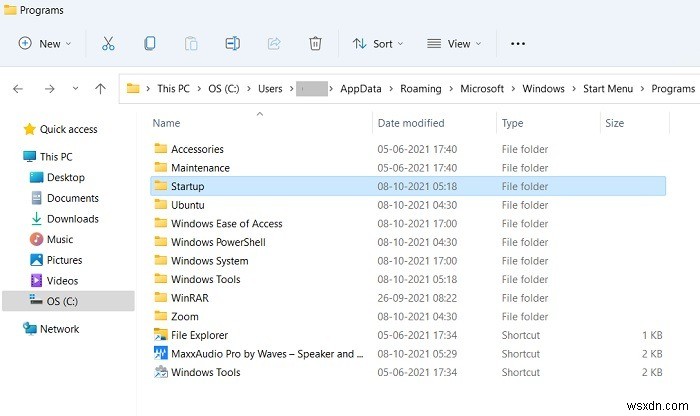Viewport: 700px width, 416px height.
Task: Click This PC in the address bar
Action: tap(173, 89)
